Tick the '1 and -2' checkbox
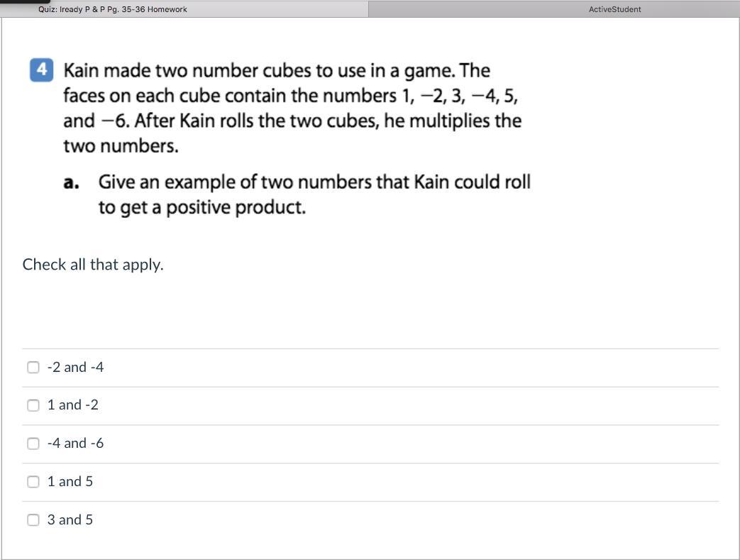740x560 pixels. click(33, 405)
